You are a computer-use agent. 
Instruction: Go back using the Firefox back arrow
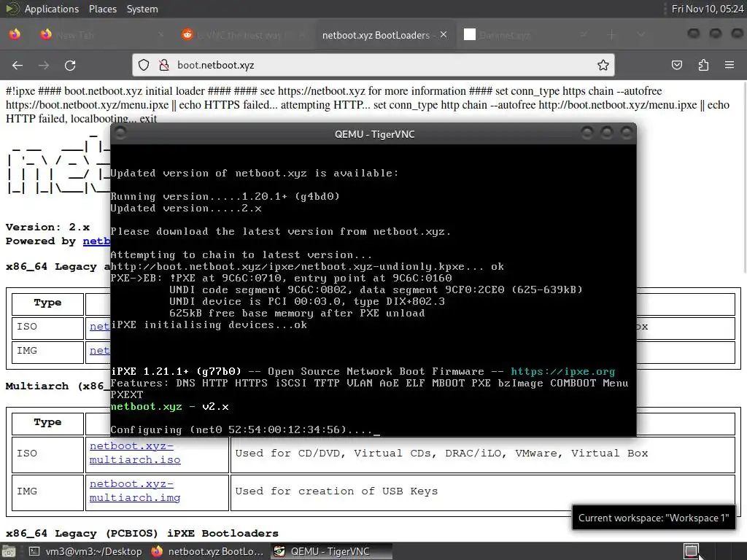pyautogui.click(x=18, y=65)
